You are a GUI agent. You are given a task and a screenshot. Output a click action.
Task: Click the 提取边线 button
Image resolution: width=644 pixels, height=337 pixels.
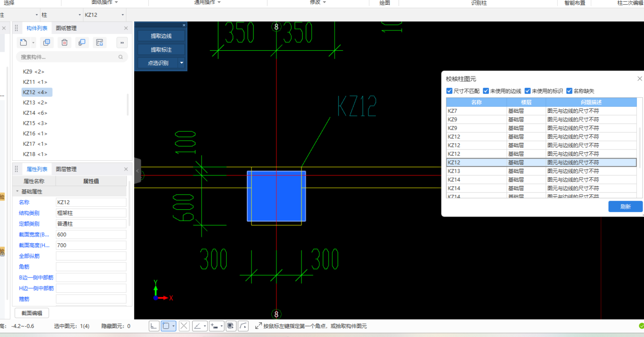161,36
